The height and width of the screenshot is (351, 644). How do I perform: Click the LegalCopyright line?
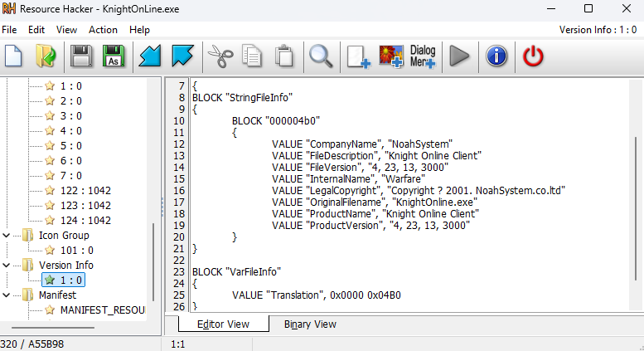pos(418,191)
